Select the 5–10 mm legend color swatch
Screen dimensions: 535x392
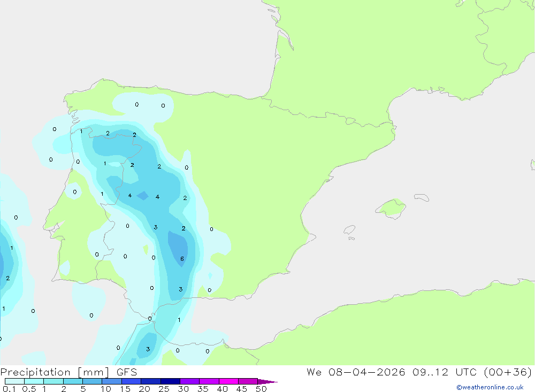tap(93, 381)
